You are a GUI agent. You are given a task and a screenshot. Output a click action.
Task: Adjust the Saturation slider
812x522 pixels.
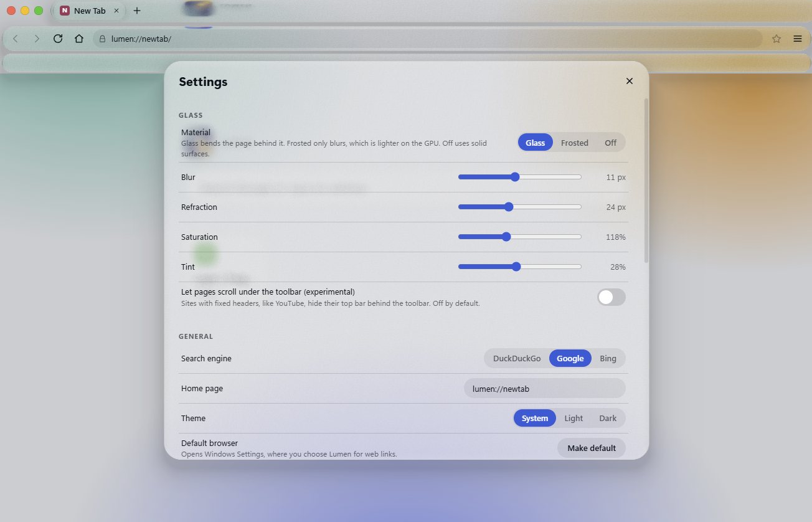point(520,237)
